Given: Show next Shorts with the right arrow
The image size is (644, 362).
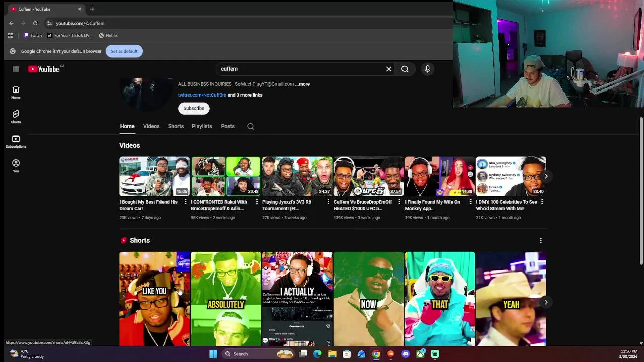Looking at the screenshot, I should tap(546, 302).
